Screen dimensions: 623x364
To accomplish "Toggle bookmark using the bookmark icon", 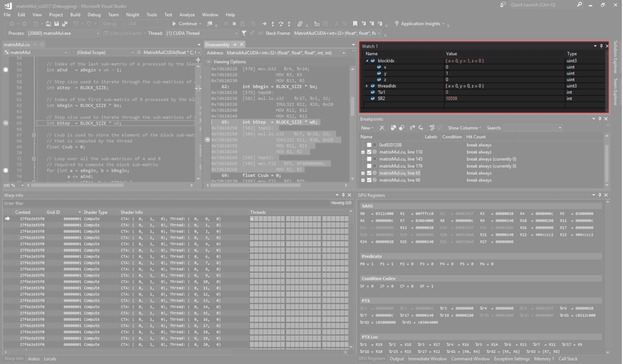I will tap(355, 24).
